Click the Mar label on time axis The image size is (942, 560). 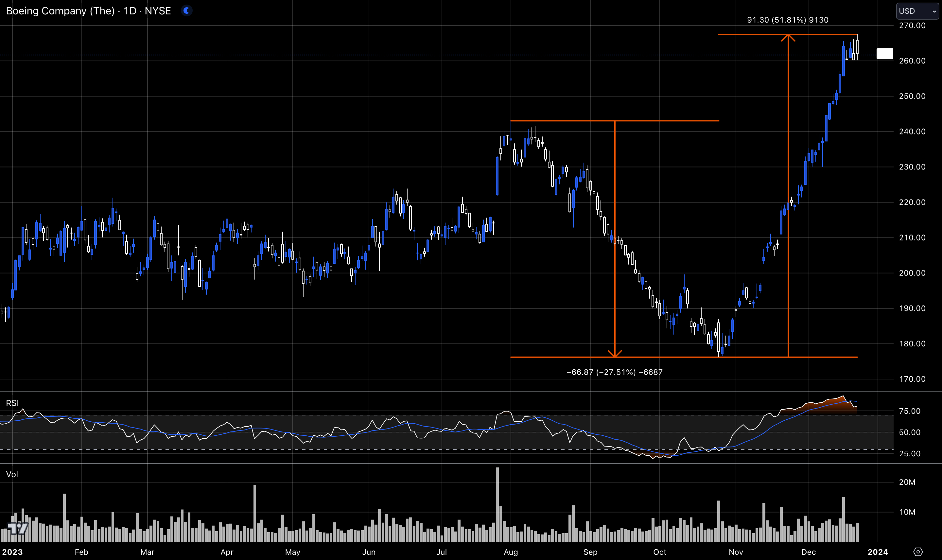click(x=147, y=552)
